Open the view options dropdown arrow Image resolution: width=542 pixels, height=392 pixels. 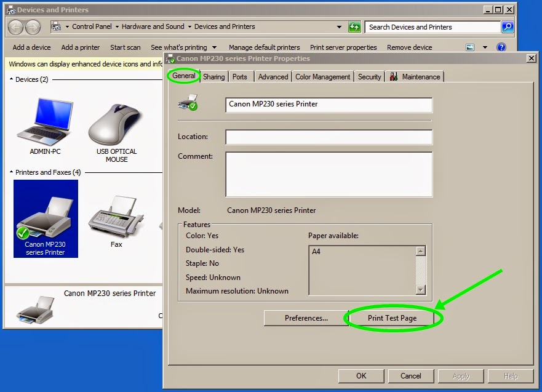485,47
